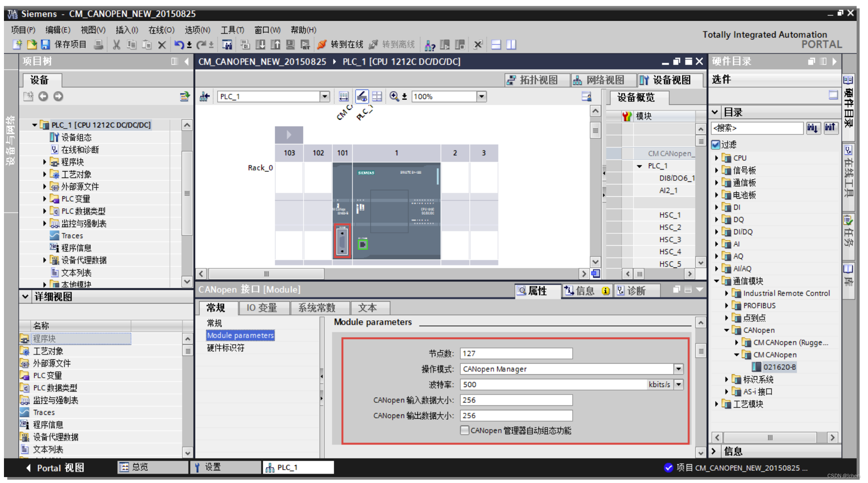Screen dimensions: 868x483
Task: Click the download to device icon
Action: pos(260,45)
